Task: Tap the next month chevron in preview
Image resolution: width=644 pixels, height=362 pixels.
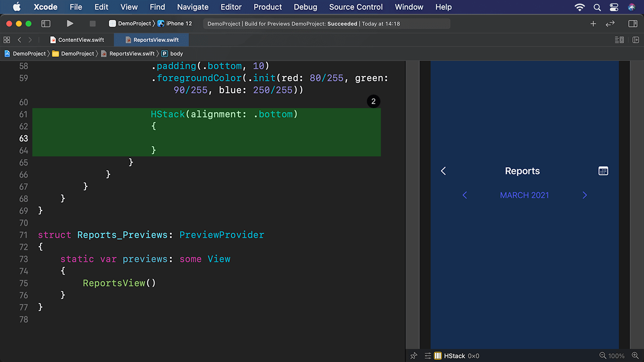Action: [x=585, y=195]
